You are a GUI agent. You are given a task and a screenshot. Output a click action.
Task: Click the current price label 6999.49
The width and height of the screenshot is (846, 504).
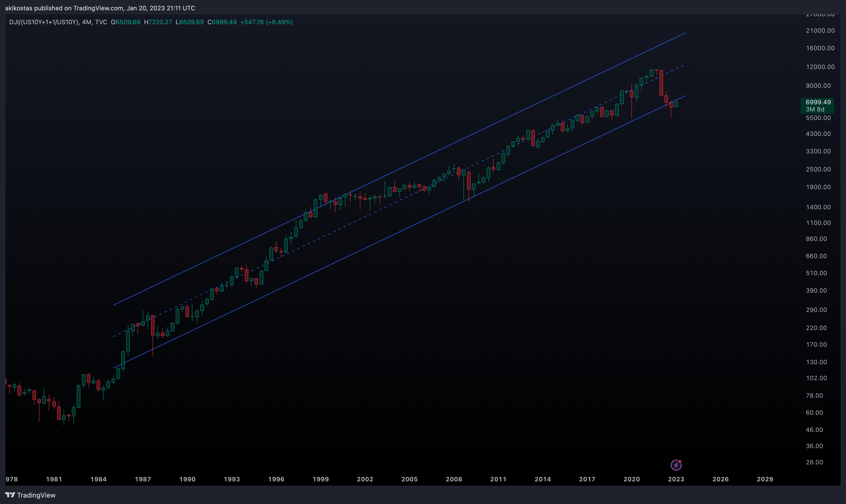tap(818, 102)
